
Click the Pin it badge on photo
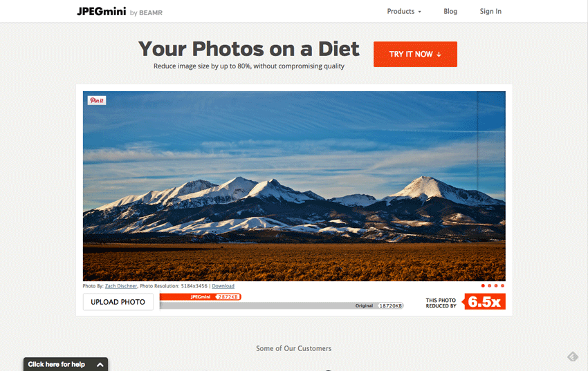click(x=97, y=100)
